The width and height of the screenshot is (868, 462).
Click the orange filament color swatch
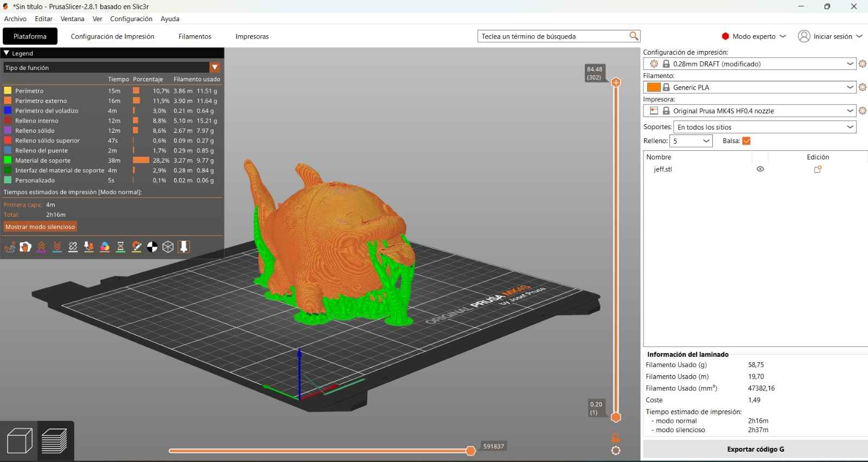pos(654,87)
